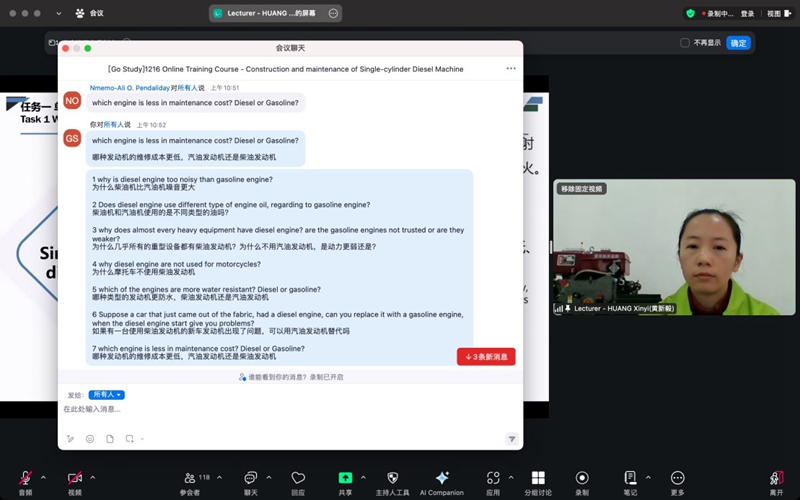Click the blue 确定 button
This screenshot has width=800, height=500.
[x=738, y=43]
